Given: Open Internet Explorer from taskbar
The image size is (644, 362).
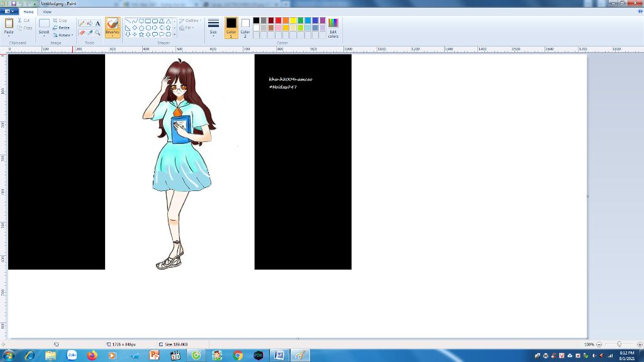Looking at the screenshot, I should (30, 356).
